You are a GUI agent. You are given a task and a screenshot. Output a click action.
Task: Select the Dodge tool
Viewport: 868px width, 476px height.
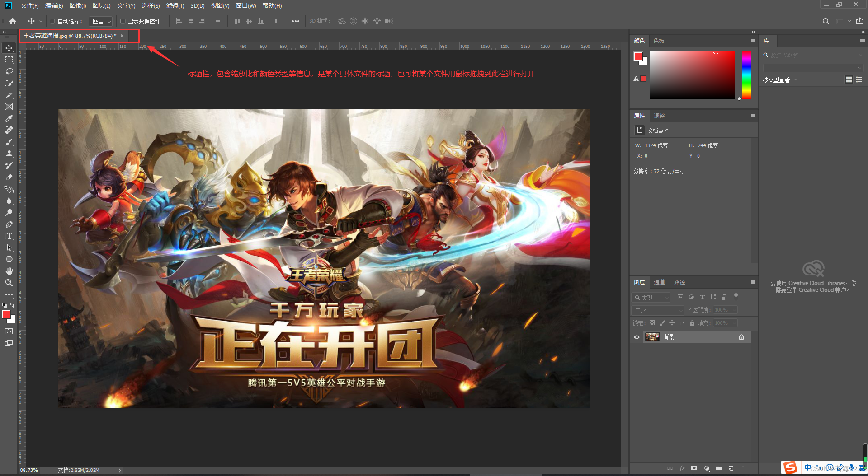tap(9, 212)
